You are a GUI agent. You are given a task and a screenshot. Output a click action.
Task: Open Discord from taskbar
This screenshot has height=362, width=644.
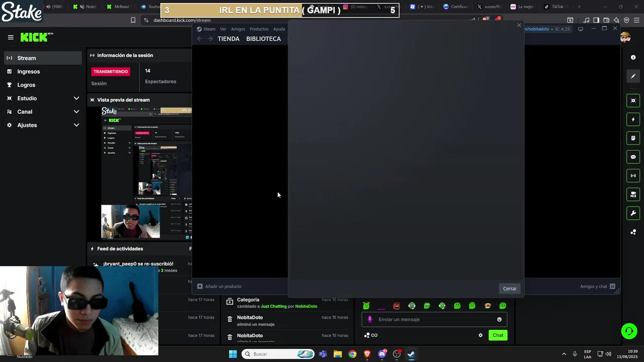click(382, 354)
